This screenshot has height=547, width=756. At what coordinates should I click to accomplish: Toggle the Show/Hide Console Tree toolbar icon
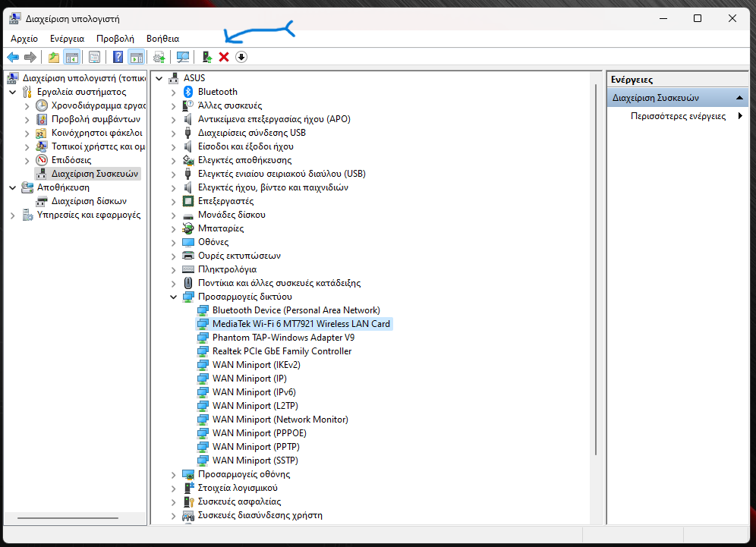tap(72, 58)
